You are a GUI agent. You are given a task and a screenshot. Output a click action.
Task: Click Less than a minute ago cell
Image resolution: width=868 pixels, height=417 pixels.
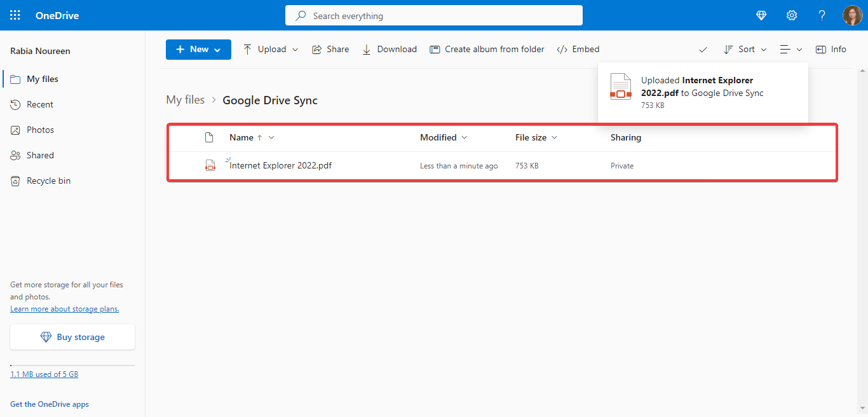[x=459, y=166]
